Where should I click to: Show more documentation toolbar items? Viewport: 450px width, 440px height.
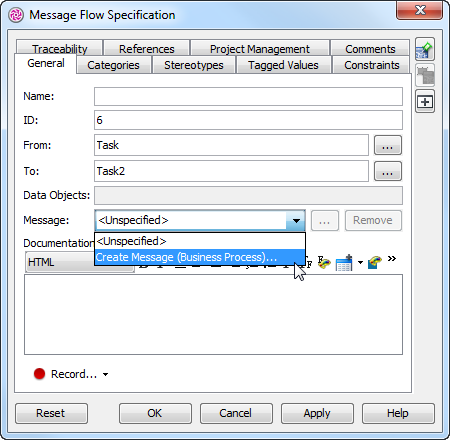[x=392, y=259]
